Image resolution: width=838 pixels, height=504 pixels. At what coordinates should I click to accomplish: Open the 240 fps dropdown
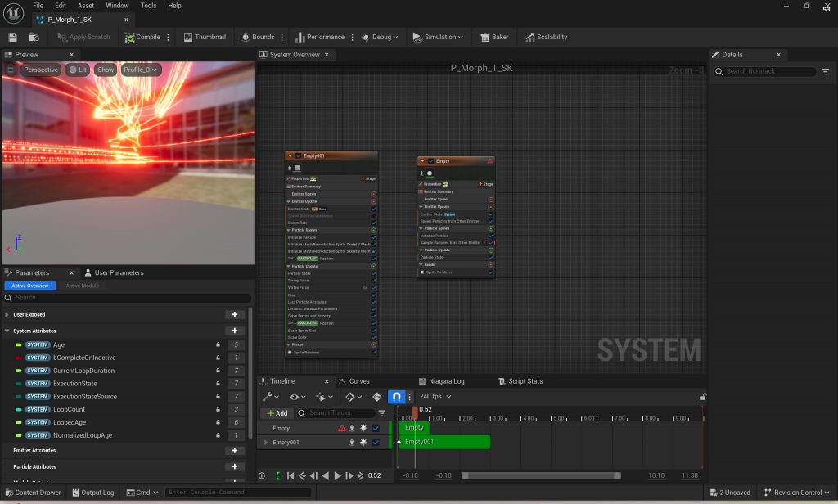coord(435,397)
